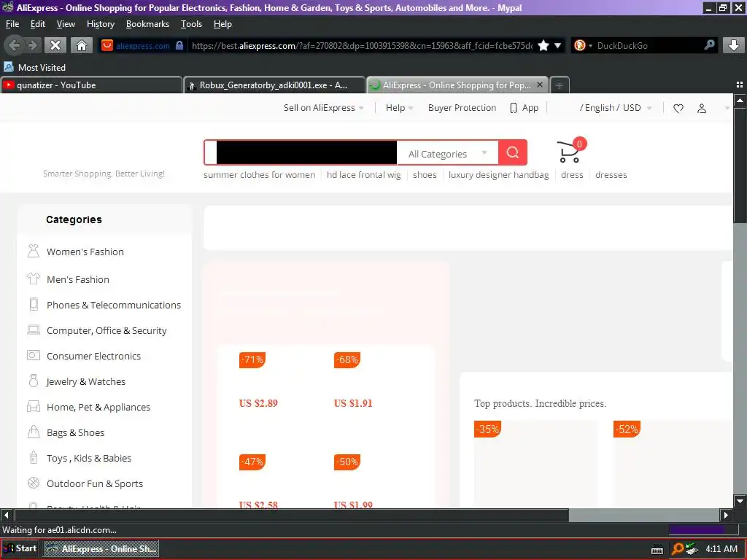The width and height of the screenshot is (747, 560).
Task: Click the padlock security icon in address bar
Action: tap(179, 45)
